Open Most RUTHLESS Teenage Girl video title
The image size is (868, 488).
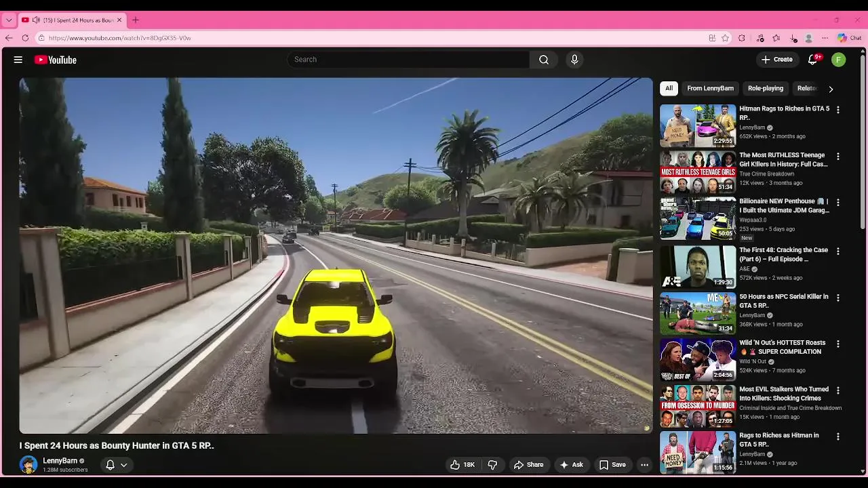(x=783, y=160)
